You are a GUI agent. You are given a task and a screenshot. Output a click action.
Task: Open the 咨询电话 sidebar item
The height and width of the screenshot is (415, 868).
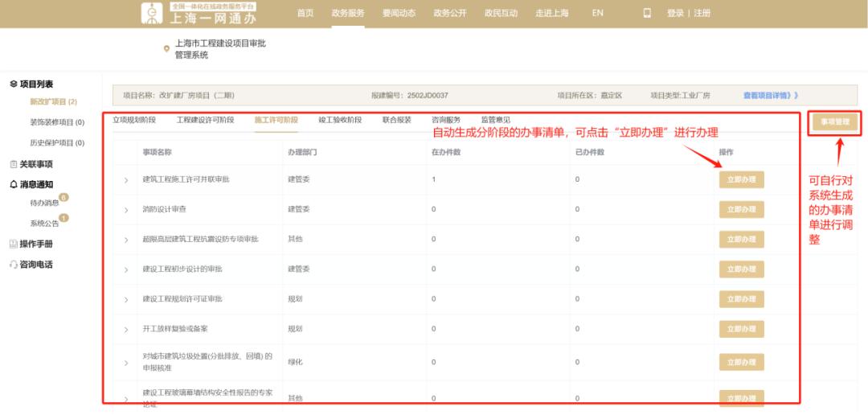35,265
